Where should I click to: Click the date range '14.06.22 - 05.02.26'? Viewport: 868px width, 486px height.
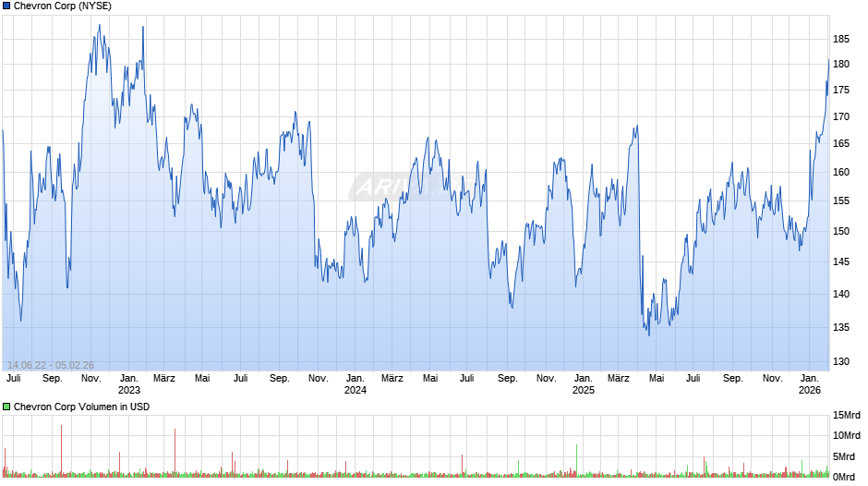click(51, 365)
